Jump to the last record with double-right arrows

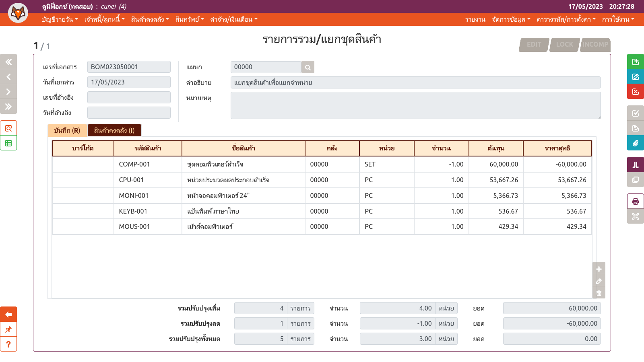8,107
